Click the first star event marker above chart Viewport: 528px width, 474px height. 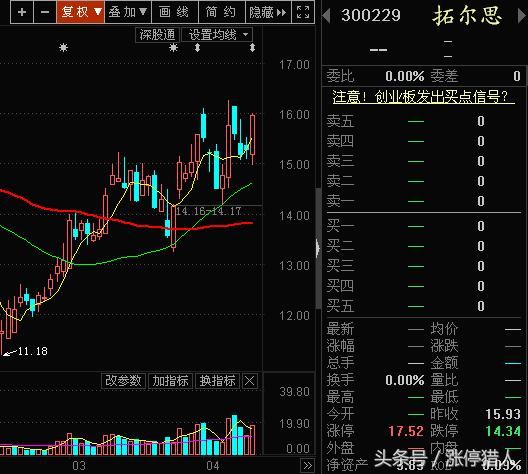pyautogui.click(x=63, y=48)
